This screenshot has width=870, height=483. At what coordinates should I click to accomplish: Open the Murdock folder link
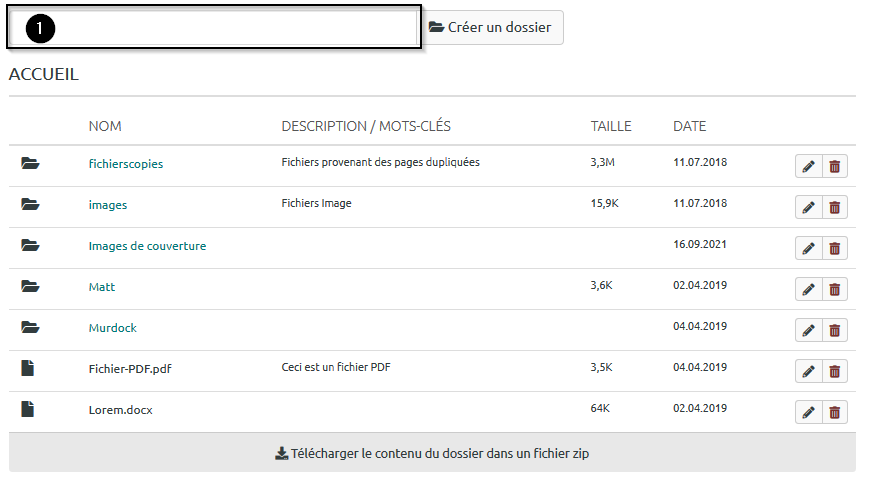pyautogui.click(x=112, y=327)
